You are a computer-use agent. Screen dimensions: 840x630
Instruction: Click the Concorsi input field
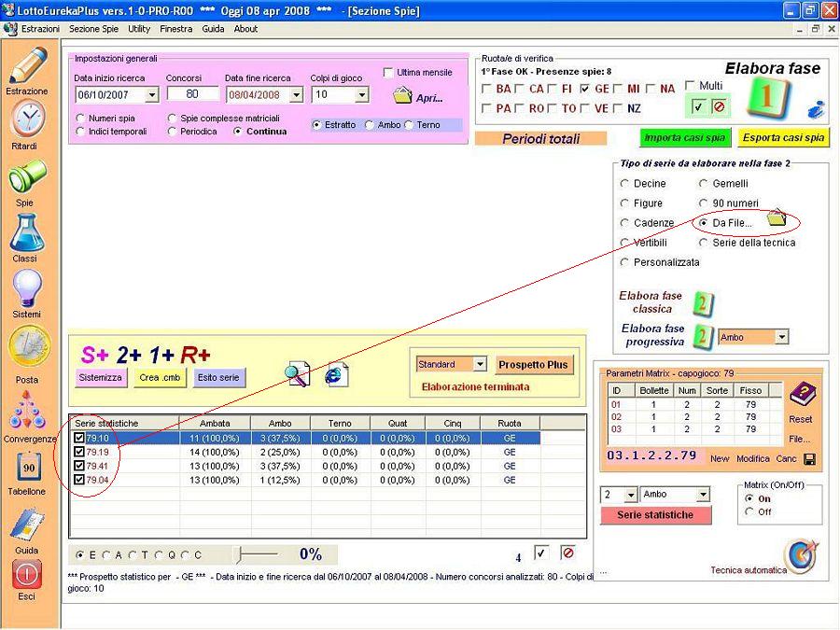[193, 93]
